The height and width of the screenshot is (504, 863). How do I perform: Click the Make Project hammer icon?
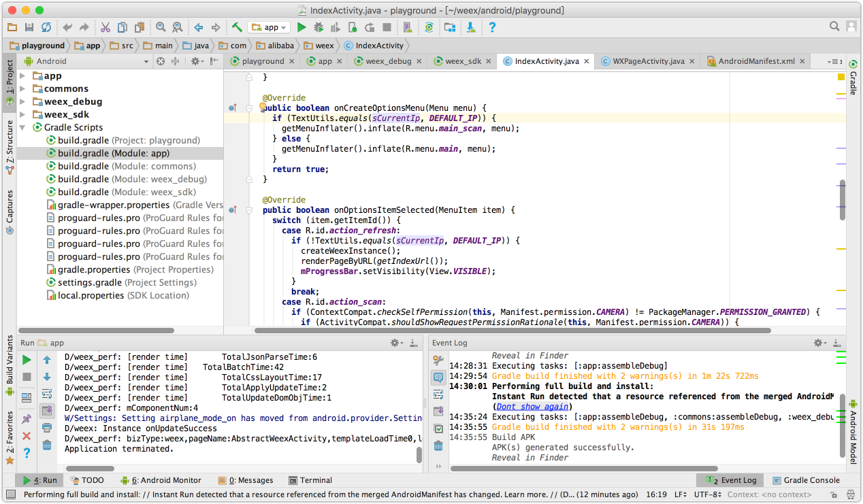click(x=237, y=27)
